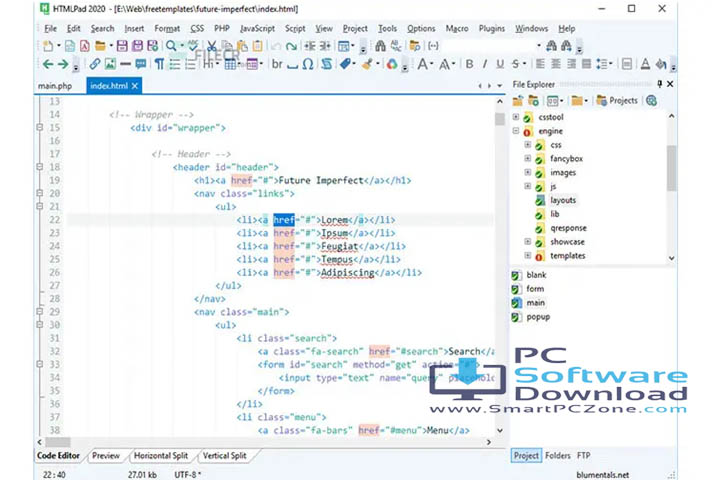Expand the templates folder
Image resolution: width=720 pixels, height=480 pixels.
point(528,256)
